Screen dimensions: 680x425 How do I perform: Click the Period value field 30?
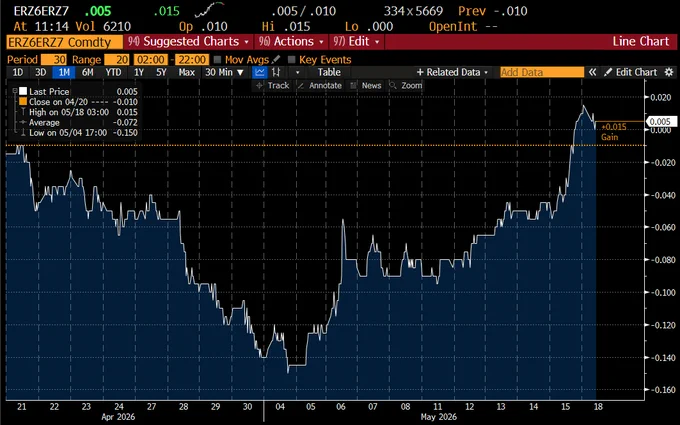[x=54, y=59]
